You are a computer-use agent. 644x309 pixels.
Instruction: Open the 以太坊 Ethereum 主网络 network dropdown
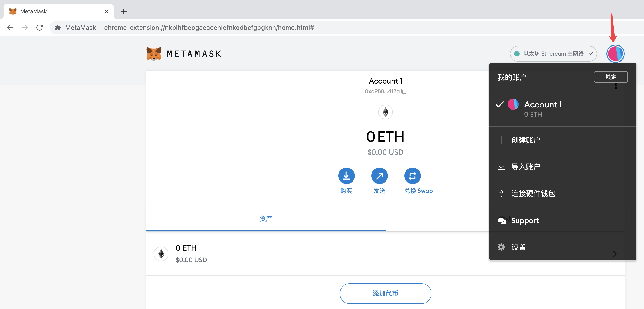click(553, 53)
